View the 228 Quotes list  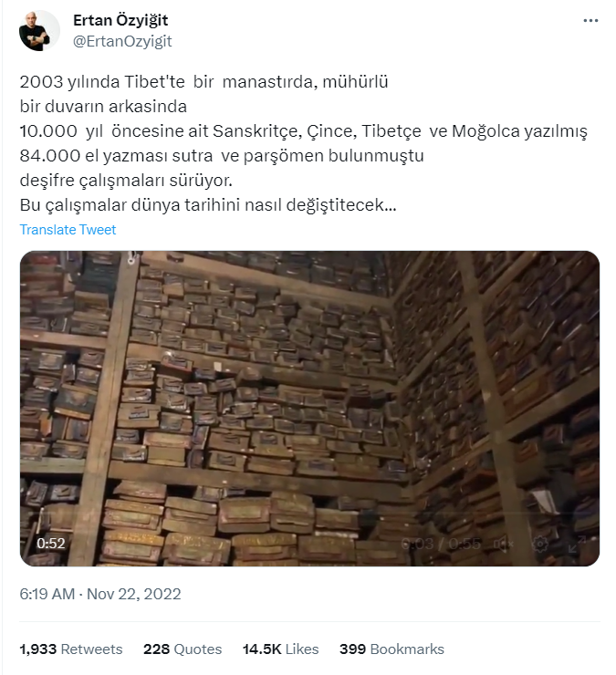(183, 649)
